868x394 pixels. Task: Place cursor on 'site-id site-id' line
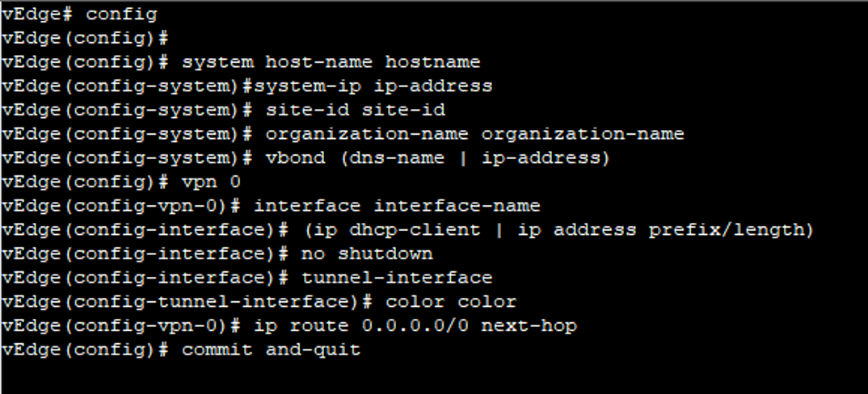point(356,110)
